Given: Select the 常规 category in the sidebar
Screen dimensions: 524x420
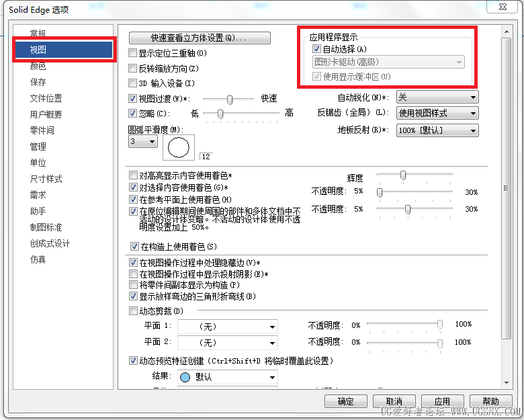Looking at the screenshot, I should click(x=38, y=33).
